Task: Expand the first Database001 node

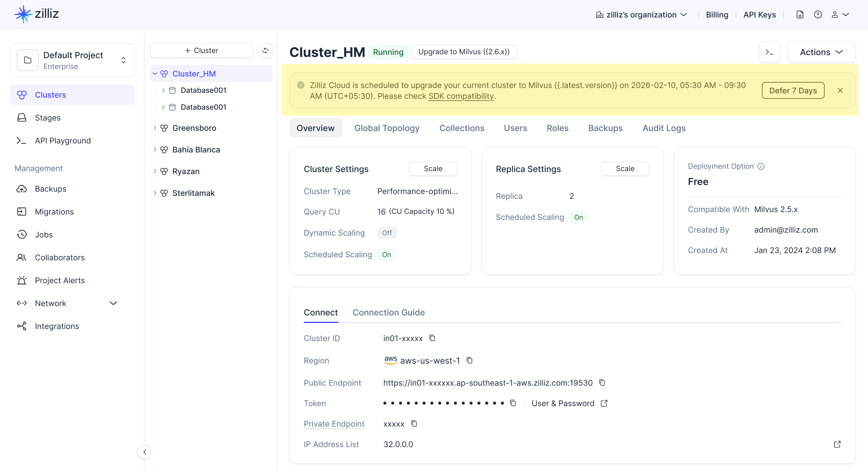Action: click(x=163, y=90)
